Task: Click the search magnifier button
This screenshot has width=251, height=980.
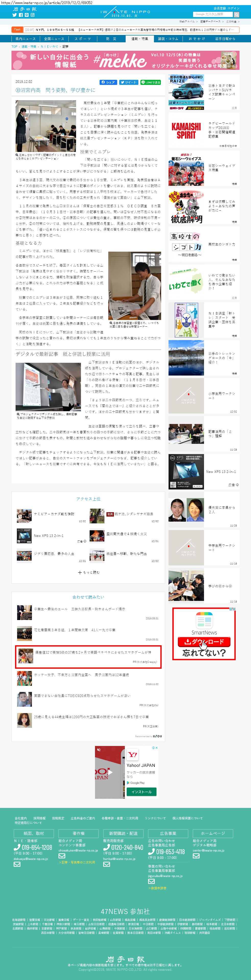Action: pos(236,15)
